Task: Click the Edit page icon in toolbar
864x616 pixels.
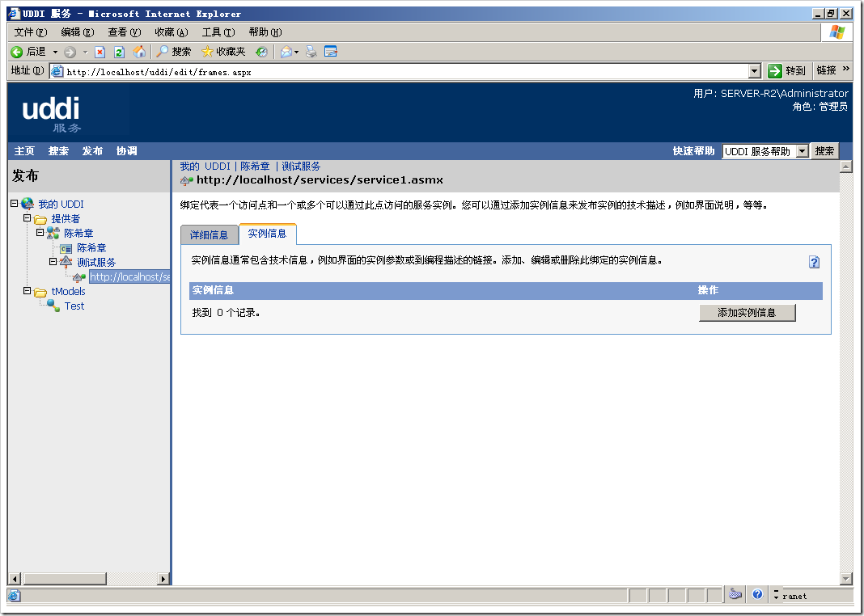Action: coord(331,52)
